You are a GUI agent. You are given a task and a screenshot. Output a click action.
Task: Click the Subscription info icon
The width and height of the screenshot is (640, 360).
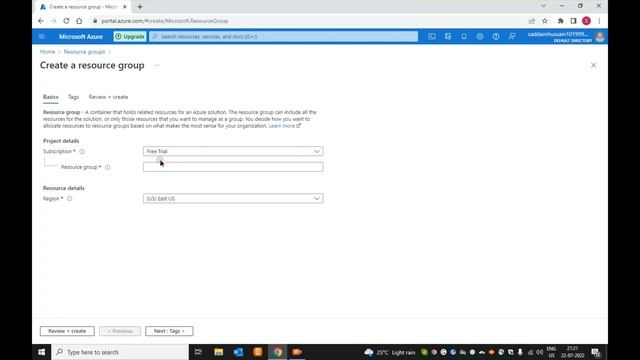tap(82, 151)
